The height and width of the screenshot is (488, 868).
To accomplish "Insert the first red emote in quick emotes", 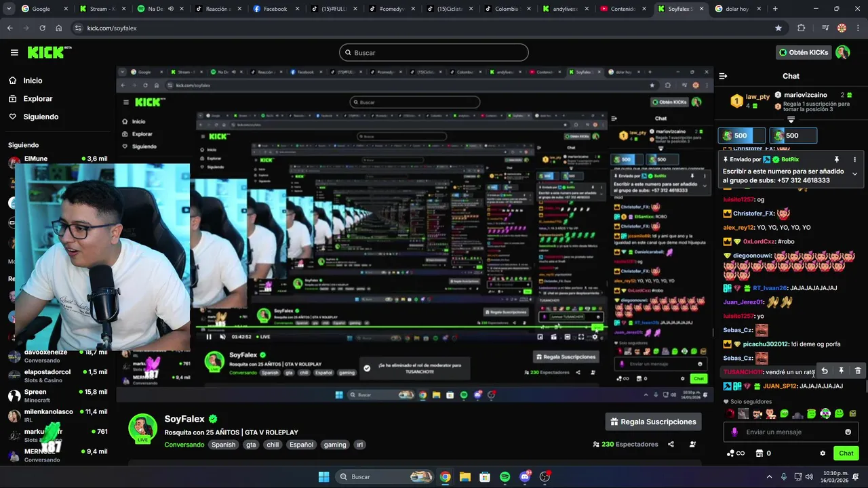I will (x=730, y=413).
